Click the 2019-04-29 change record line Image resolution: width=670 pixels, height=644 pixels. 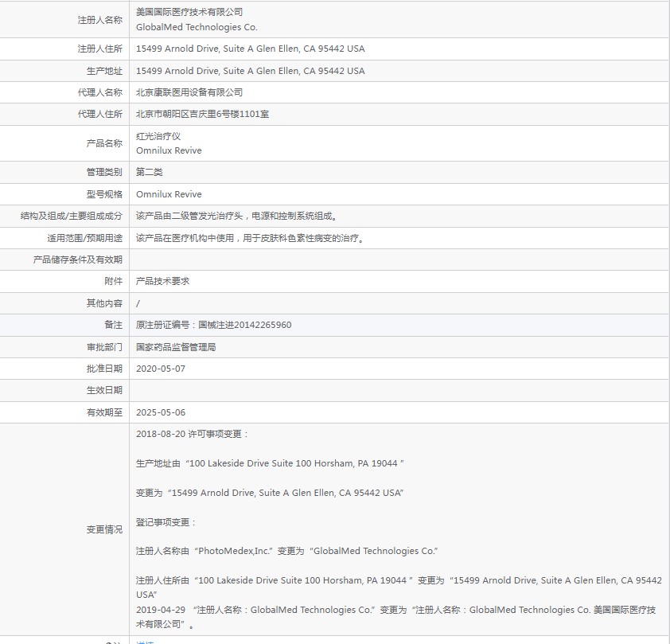pyautogui.click(x=395, y=617)
